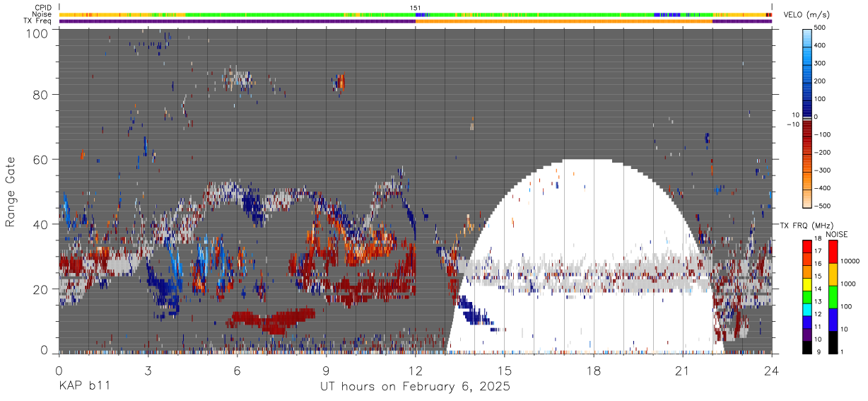Click the purple segment of TX Freq strip
Viewport: 868px width, 401px height.
pyautogui.click(x=237, y=21)
